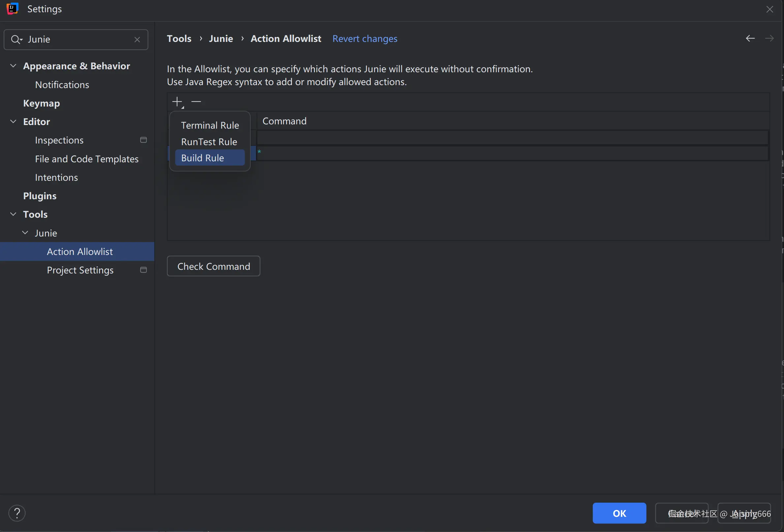The height and width of the screenshot is (532, 784).
Task: Collapse the Tools tree section
Action: (x=13, y=214)
